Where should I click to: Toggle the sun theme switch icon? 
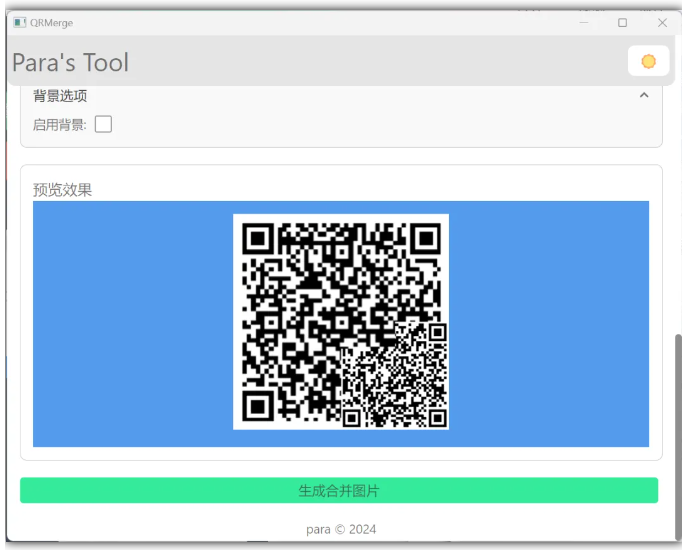coord(648,61)
